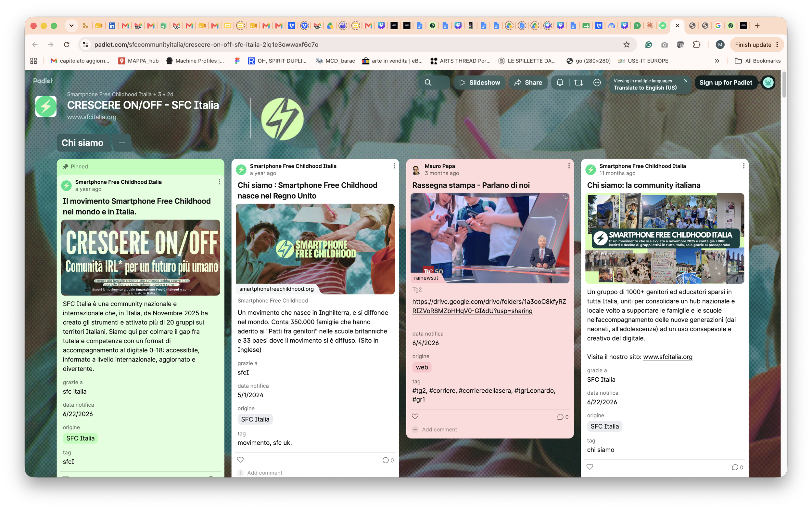Viewport: 812px width, 510px height.
Task: Open the smartphonefreechildhood.org preview image
Action: click(x=315, y=249)
